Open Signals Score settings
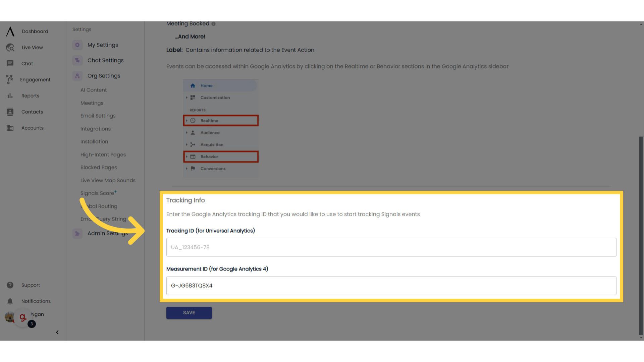This screenshot has height=362, width=644. (x=98, y=193)
